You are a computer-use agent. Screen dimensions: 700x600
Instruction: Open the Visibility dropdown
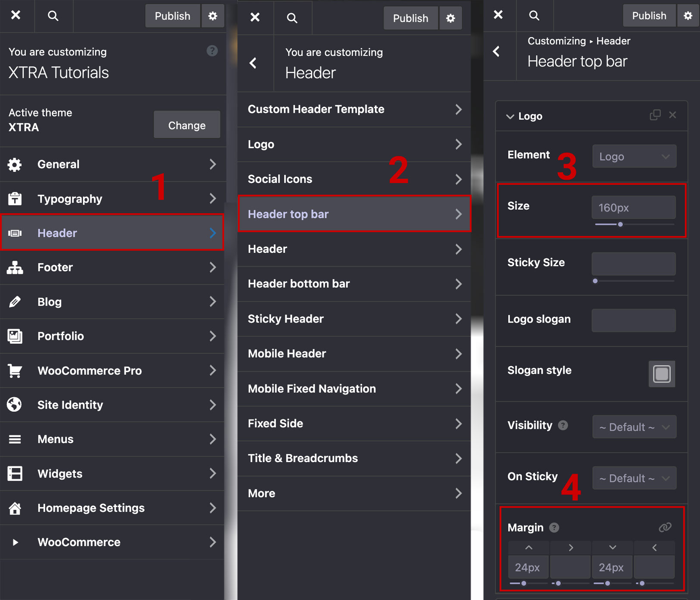(634, 427)
